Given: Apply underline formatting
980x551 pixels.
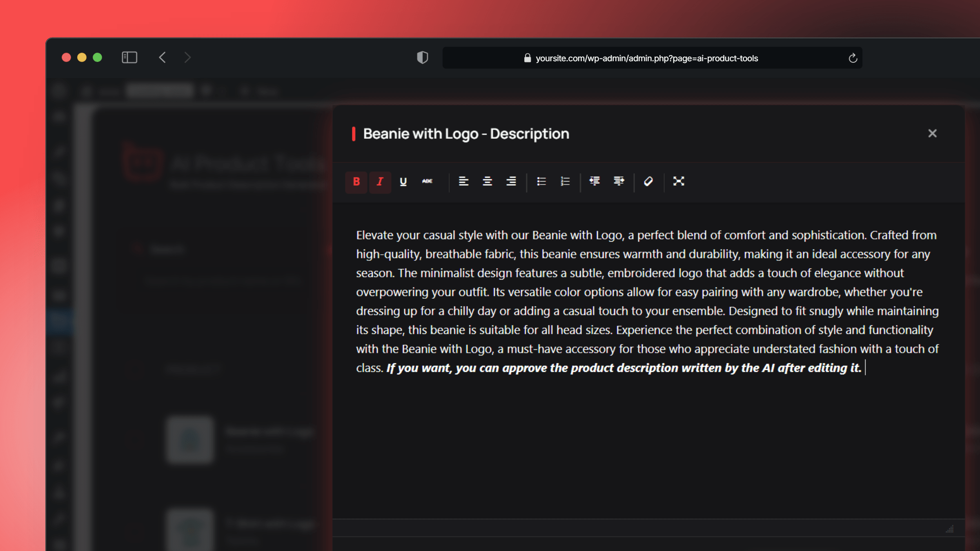Looking at the screenshot, I should (x=403, y=182).
